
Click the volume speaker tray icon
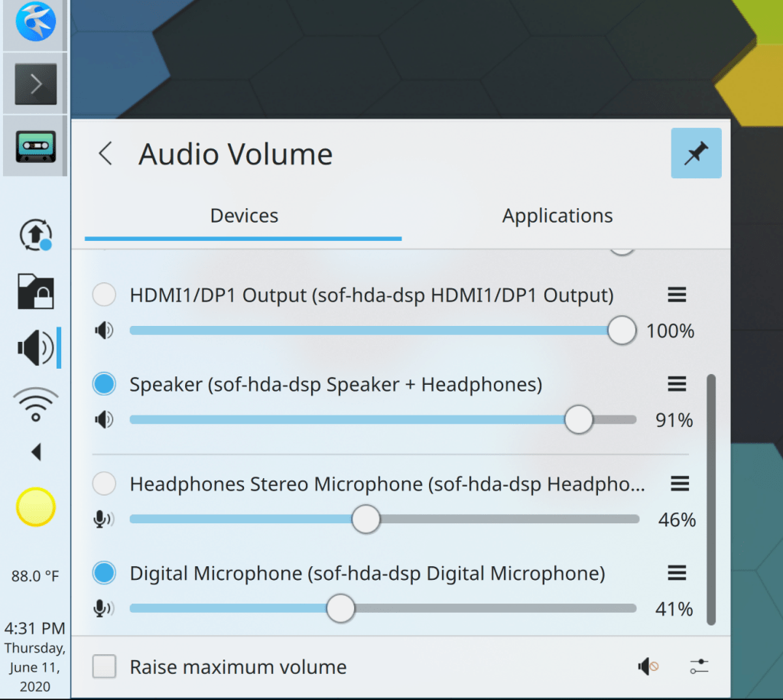click(x=35, y=348)
